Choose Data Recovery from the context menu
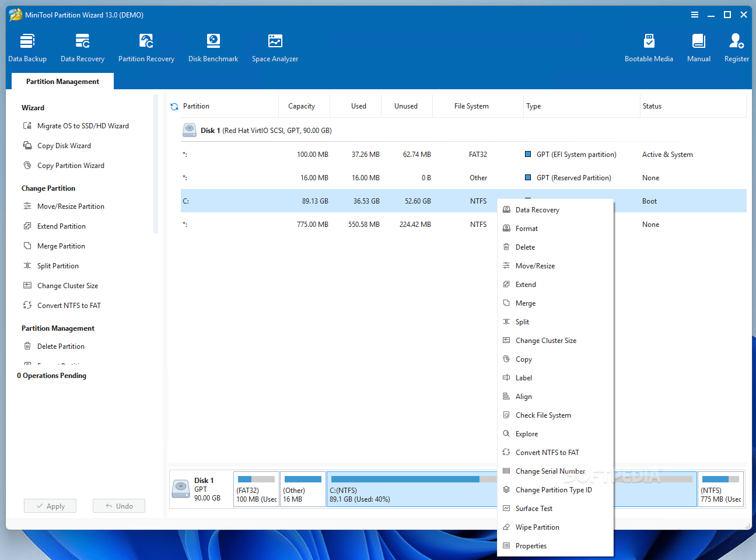The width and height of the screenshot is (756, 560). (555, 210)
